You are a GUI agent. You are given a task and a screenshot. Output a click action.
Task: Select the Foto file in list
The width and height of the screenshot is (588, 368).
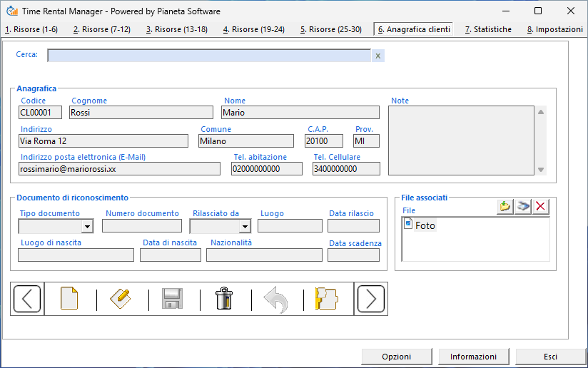click(425, 225)
